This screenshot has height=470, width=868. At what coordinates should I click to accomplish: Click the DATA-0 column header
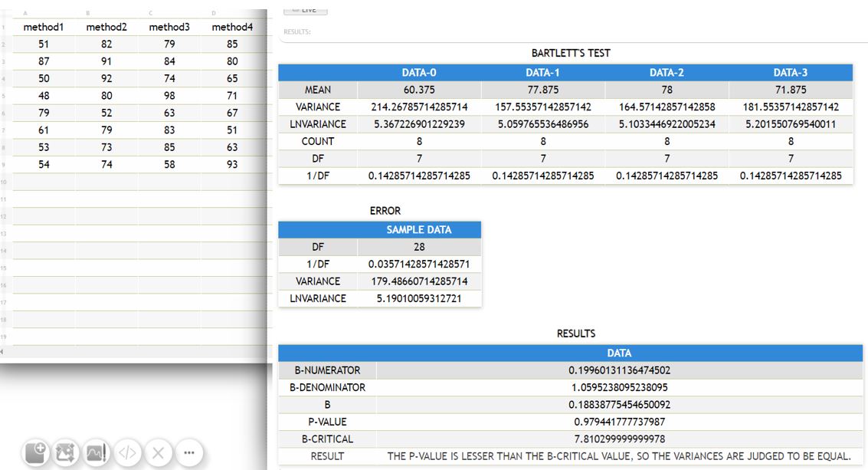[x=419, y=73]
